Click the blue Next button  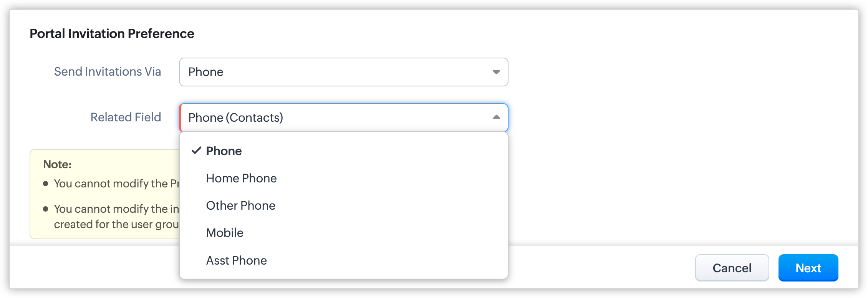pyautogui.click(x=808, y=268)
